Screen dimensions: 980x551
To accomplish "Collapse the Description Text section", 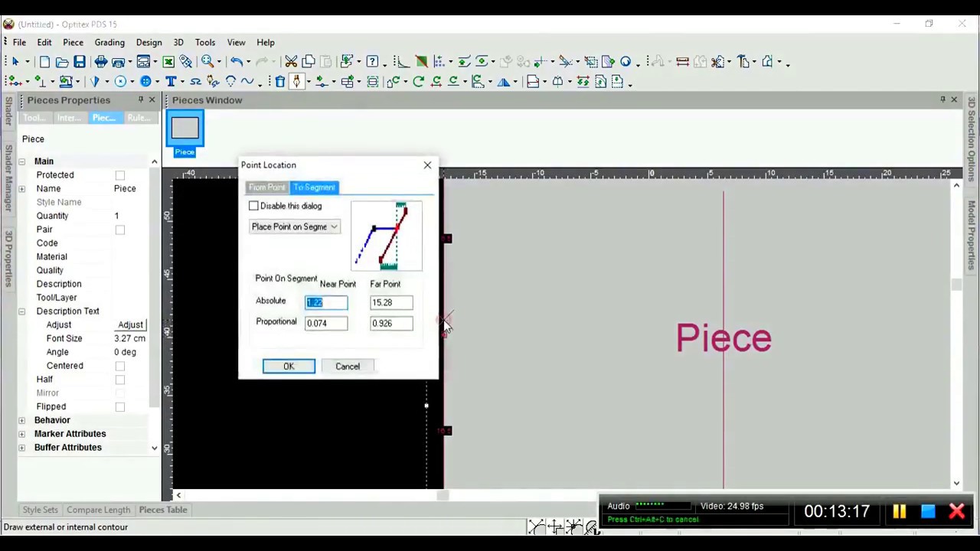I will click(21, 311).
